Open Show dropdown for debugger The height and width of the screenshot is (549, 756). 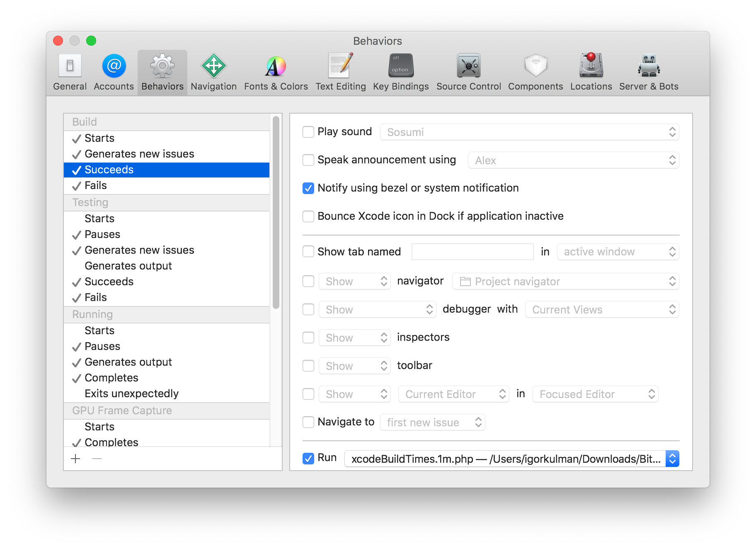(377, 310)
